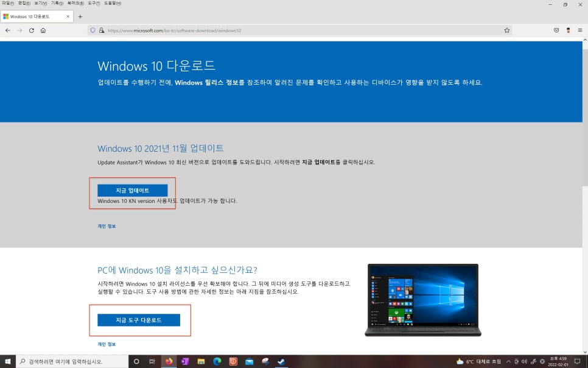Click the Firefox account avatar icon
This screenshot has height=368, width=588.
coord(568,30)
